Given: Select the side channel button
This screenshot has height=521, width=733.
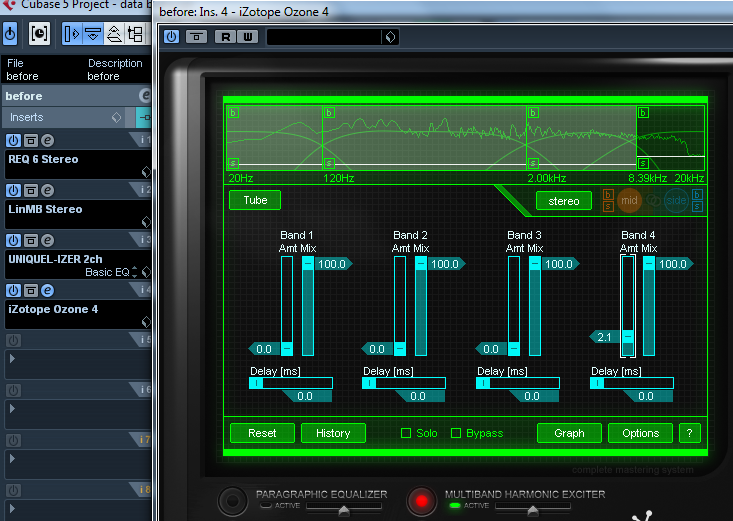Looking at the screenshot, I should 676,201.
